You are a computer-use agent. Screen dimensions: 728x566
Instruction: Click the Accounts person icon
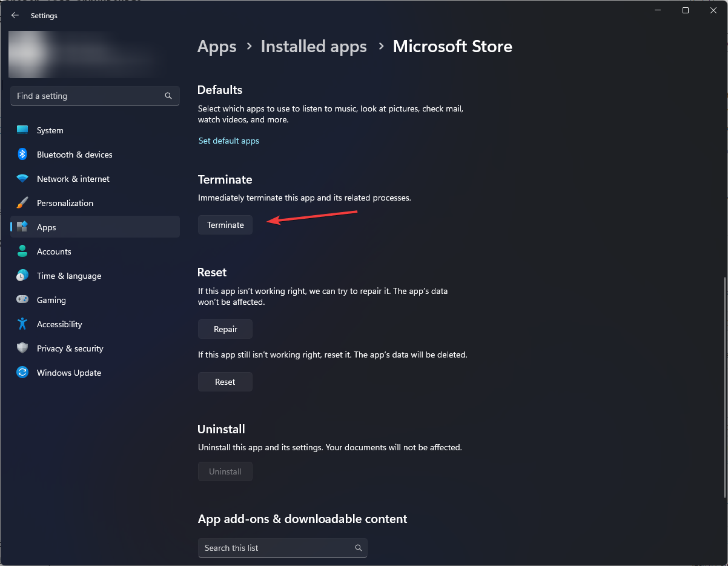(x=22, y=251)
